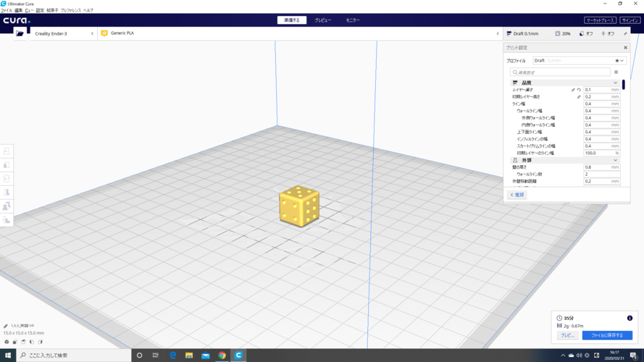Image resolution: width=644 pixels, height=362 pixels.
Task: Open Chrome from the taskbar
Action: coord(222,355)
